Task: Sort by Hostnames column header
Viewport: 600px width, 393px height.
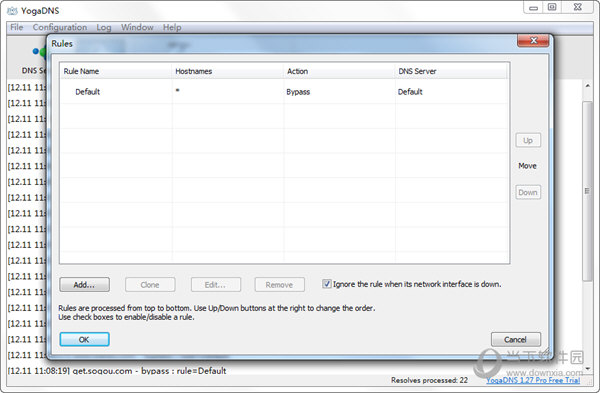Action: click(228, 71)
